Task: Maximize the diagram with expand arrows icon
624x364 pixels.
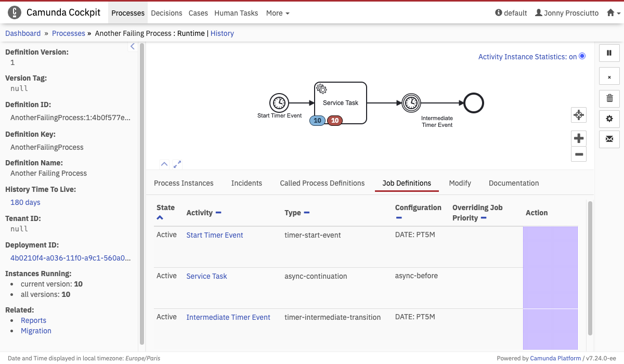Action: (x=177, y=164)
